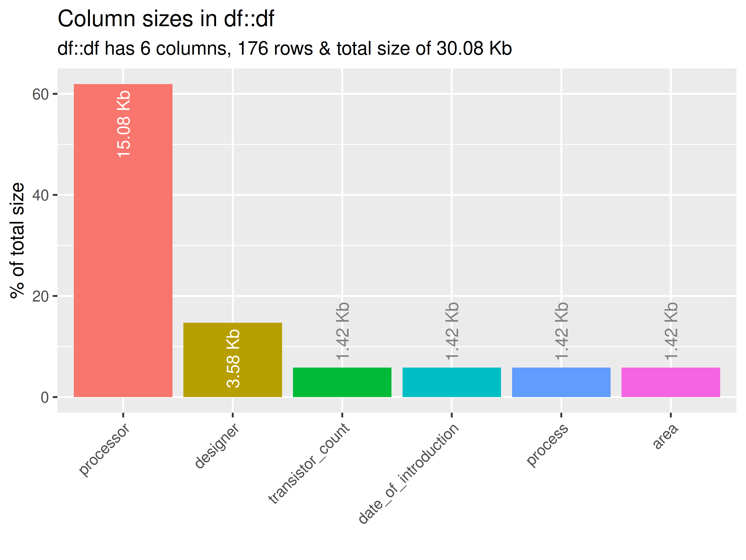The image size is (746, 560).
Task: Select the teal date_of_introduction bar
Action: 451,382
